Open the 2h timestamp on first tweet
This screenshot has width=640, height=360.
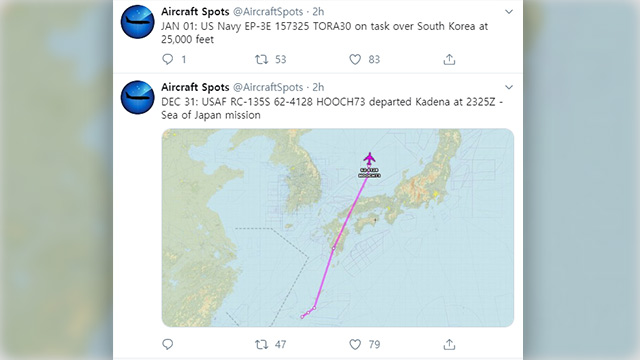click(318, 12)
